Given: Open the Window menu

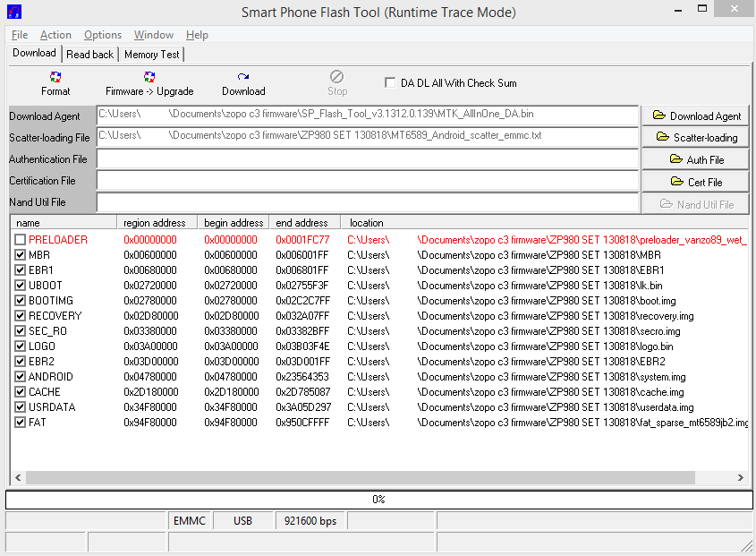Looking at the screenshot, I should [154, 35].
